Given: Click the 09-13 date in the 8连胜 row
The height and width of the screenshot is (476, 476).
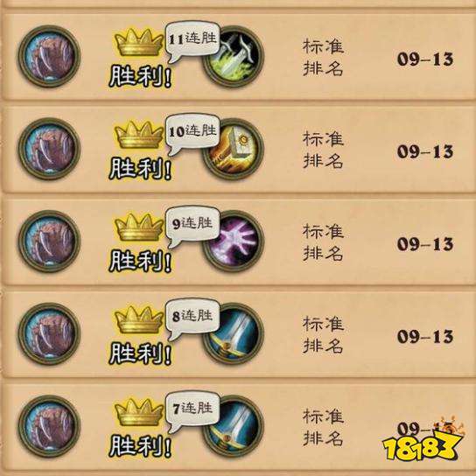Looking at the screenshot, I should click(x=425, y=336).
